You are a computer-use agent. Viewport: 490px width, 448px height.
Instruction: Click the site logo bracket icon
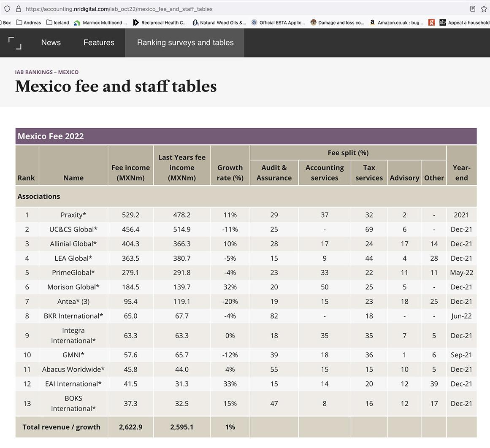15,43
